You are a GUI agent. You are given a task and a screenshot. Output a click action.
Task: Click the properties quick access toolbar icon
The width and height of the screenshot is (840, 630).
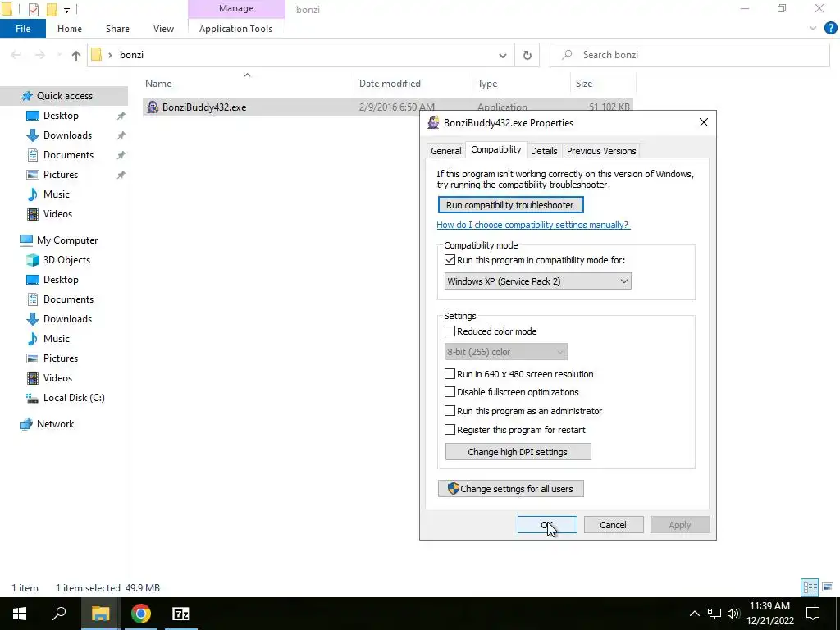[x=33, y=10]
